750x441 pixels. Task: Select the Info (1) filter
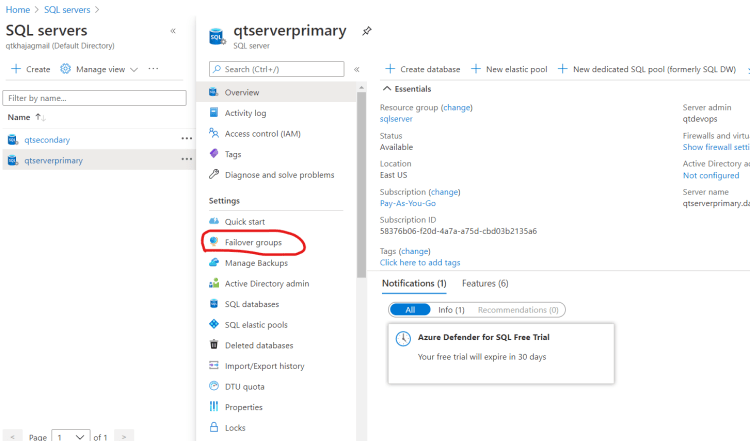(451, 310)
